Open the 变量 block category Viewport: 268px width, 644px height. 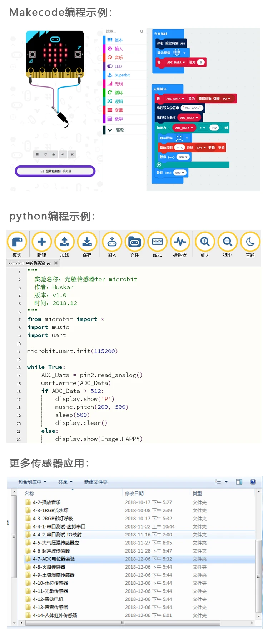pyautogui.click(x=125, y=110)
